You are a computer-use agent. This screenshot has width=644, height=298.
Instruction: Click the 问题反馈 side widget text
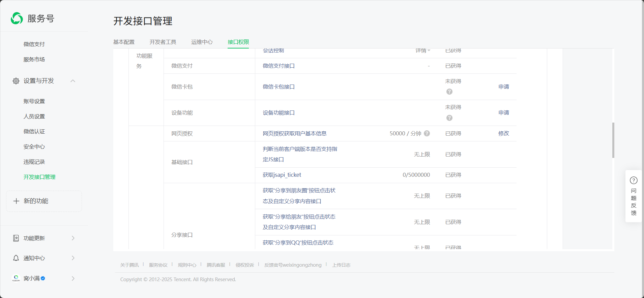[x=634, y=202]
